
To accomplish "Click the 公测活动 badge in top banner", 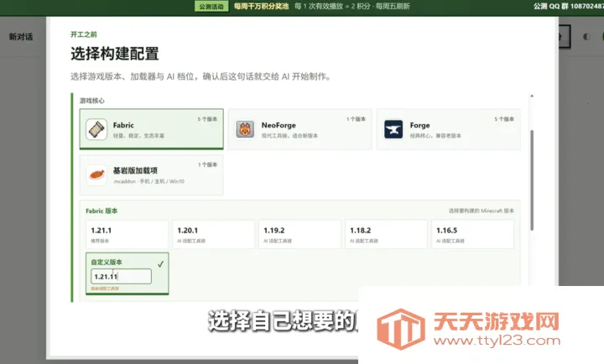I will point(211,7).
